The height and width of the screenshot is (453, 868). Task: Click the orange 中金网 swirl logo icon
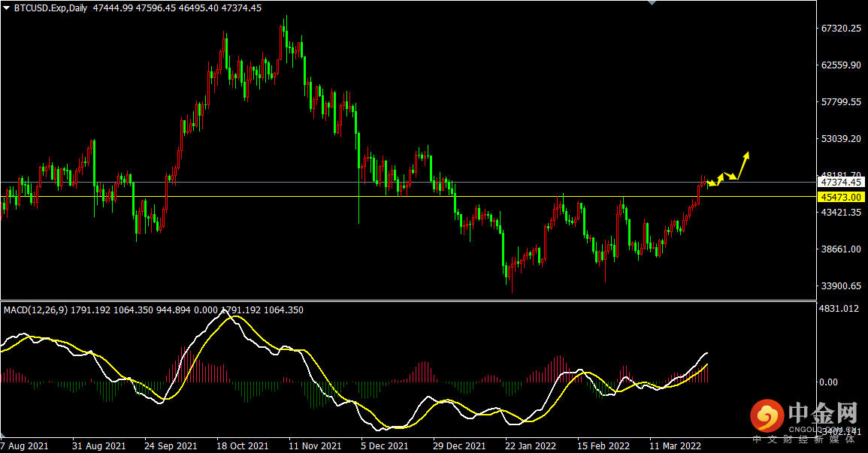767,415
